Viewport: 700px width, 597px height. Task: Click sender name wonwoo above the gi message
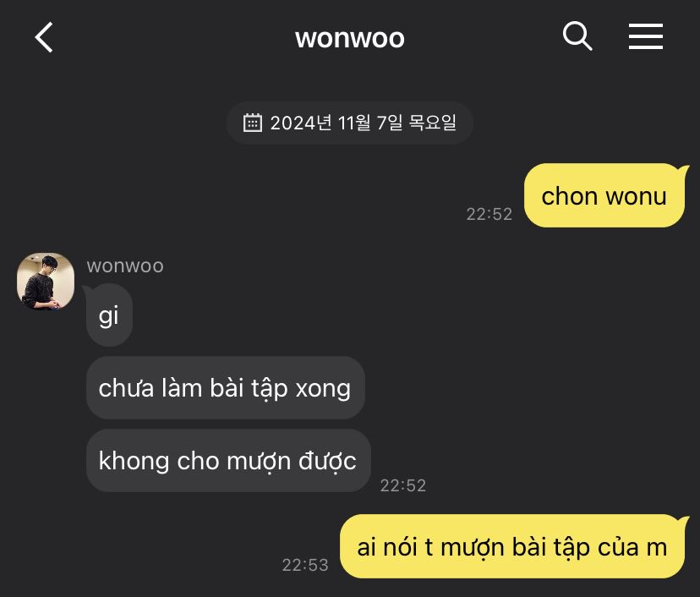(125, 266)
